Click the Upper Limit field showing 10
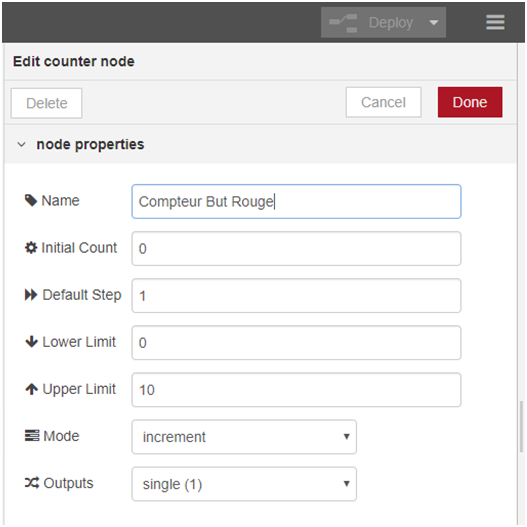The width and height of the screenshot is (527, 527). tap(296, 390)
